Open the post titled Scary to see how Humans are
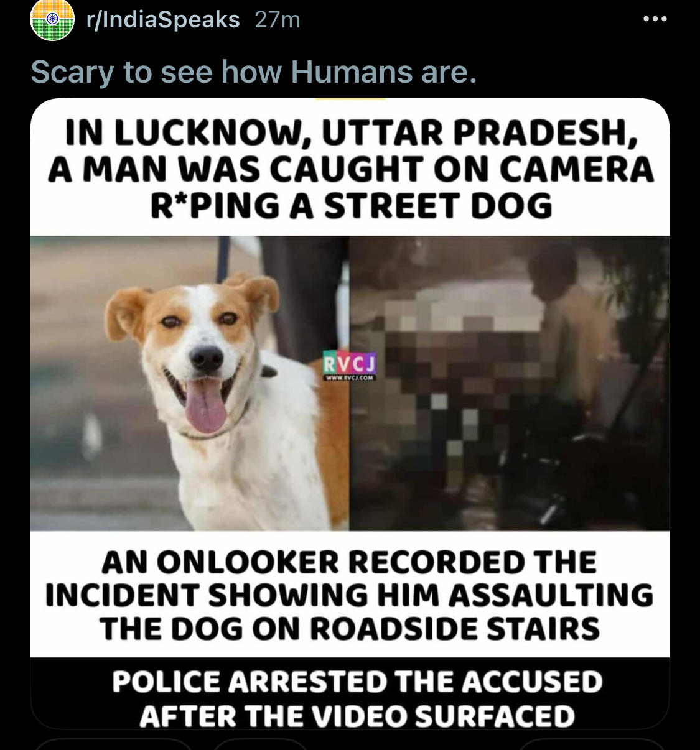This screenshot has width=700, height=750. (254, 72)
